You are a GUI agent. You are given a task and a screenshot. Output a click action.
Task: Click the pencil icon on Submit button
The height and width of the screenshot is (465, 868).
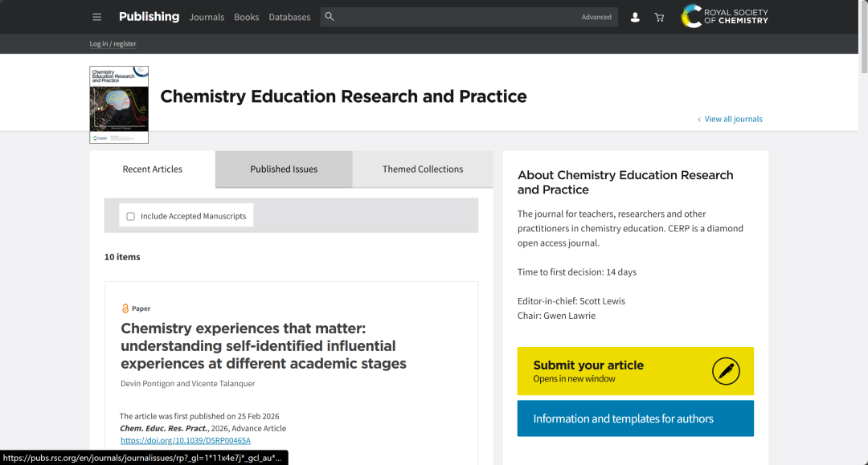coord(726,371)
